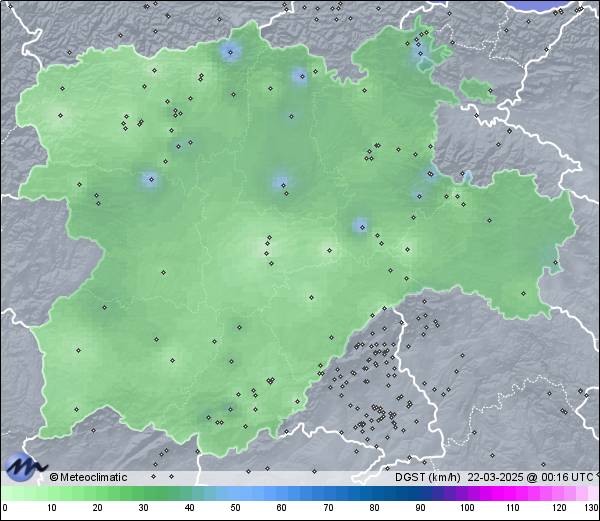Click the legend value 90
This screenshot has height=521, width=600.
click(420, 508)
